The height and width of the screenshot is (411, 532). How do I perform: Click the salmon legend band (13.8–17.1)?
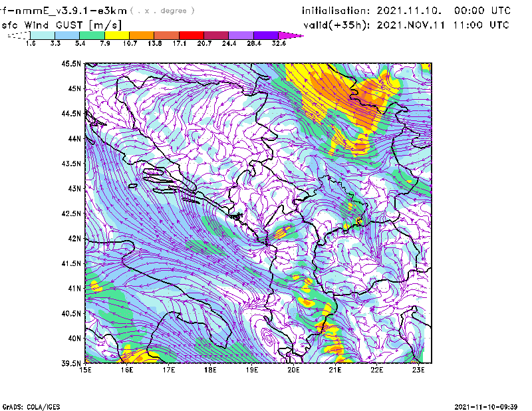coord(167,35)
